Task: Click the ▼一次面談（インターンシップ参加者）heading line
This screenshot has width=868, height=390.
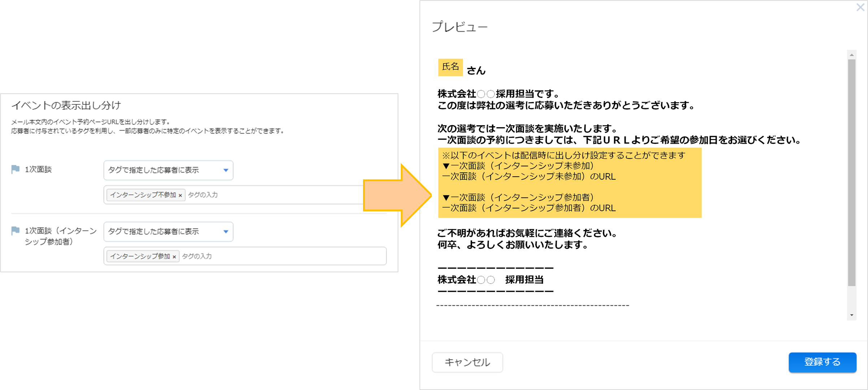Action: click(x=518, y=198)
